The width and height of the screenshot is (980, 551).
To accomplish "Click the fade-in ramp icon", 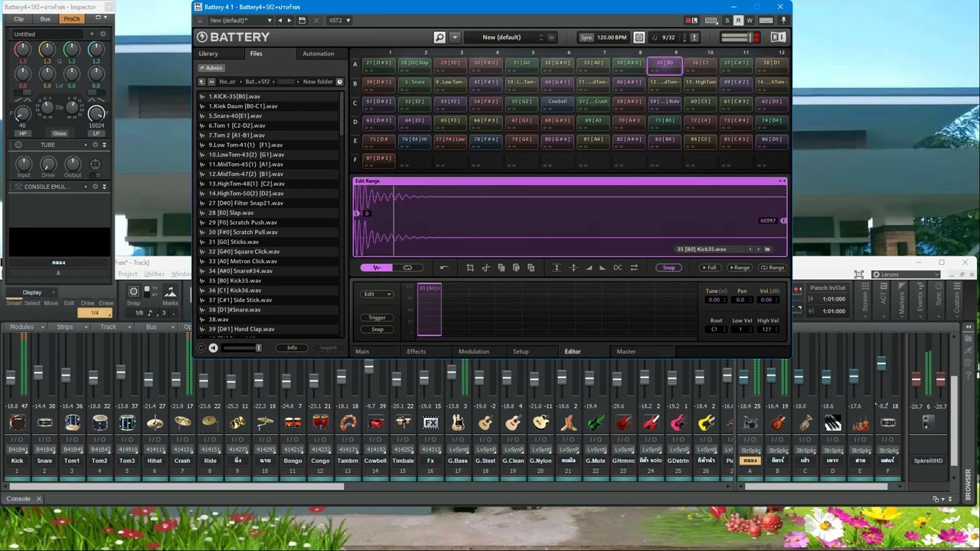I will [589, 268].
